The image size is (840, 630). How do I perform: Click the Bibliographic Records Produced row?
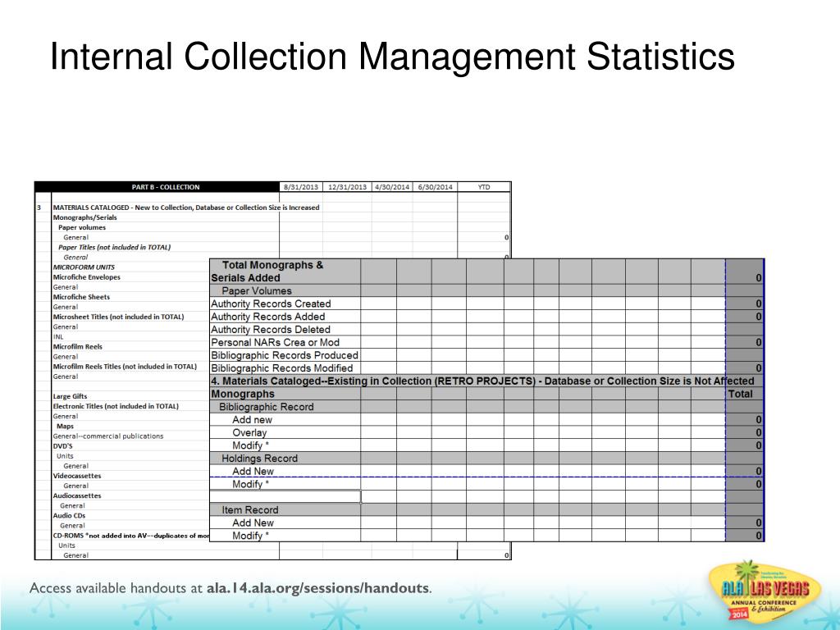pyautogui.click(x=285, y=355)
